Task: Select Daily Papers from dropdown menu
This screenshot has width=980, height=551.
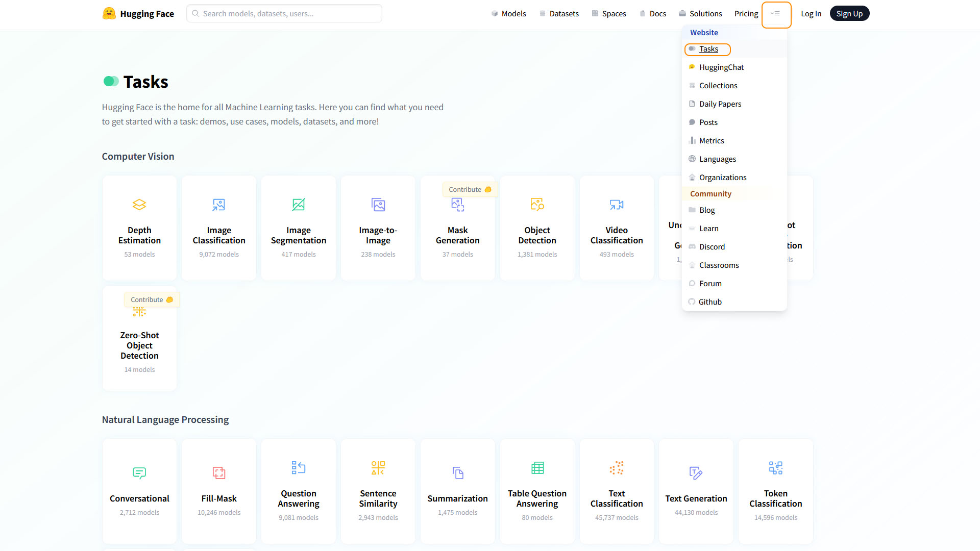Action: click(720, 104)
